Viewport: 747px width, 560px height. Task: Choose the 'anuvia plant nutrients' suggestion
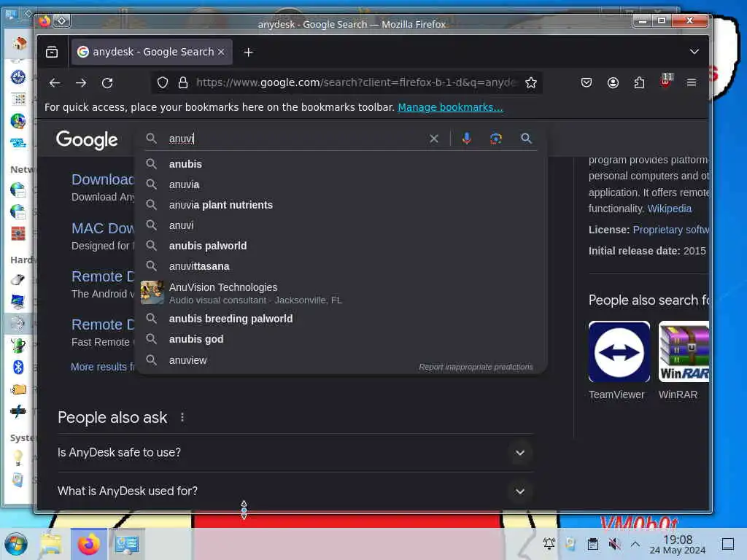click(341, 205)
